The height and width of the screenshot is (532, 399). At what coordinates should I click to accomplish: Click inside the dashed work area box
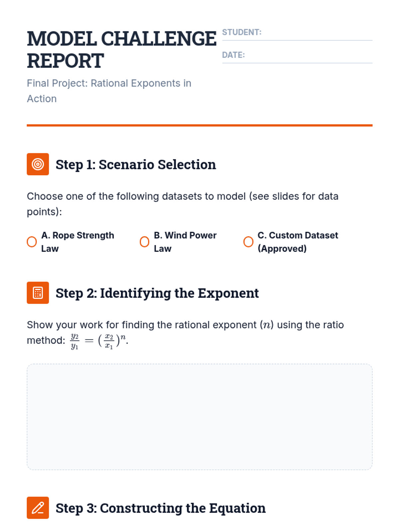tap(199, 417)
